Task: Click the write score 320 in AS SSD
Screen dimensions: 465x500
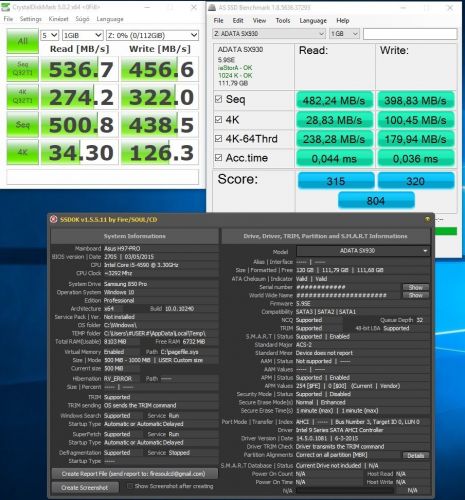Action: coord(416,181)
